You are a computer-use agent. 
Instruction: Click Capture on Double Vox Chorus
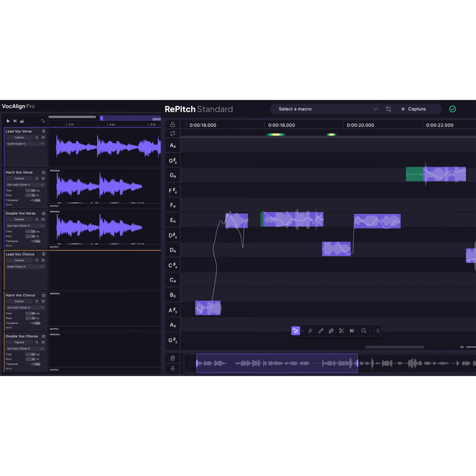tap(19, 342)
